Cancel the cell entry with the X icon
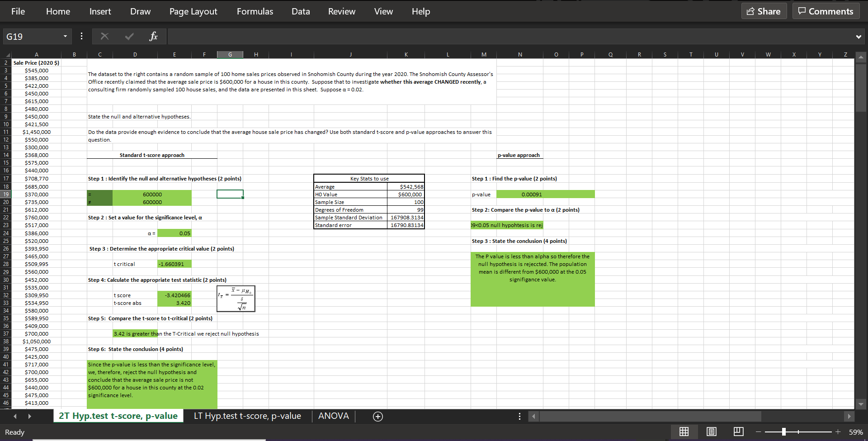868x441 pixels. [104, 36]
